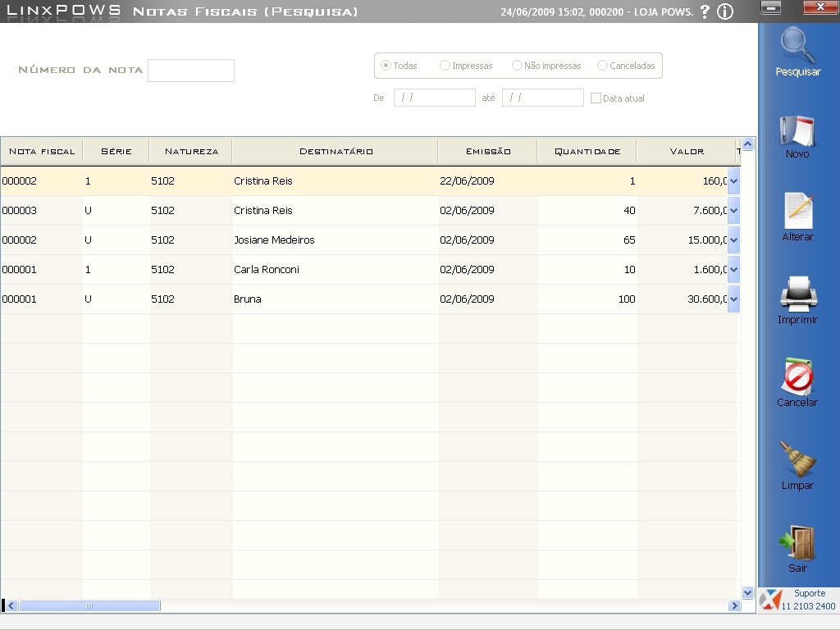Viewport: 840px width, 630px height.
Task: Click the Emissão column header
Action: 488,151
